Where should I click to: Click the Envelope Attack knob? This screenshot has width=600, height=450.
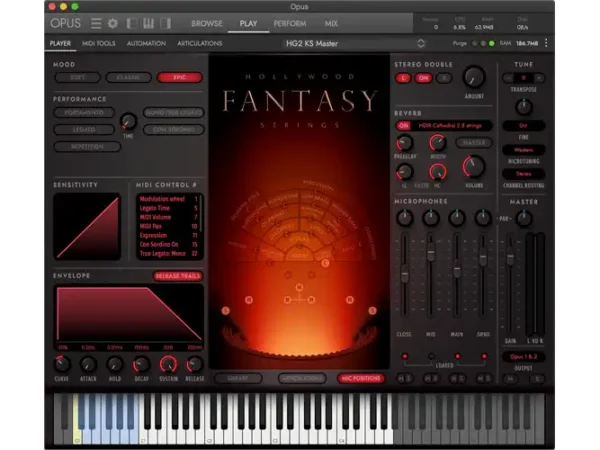click(x=88, y=365)
